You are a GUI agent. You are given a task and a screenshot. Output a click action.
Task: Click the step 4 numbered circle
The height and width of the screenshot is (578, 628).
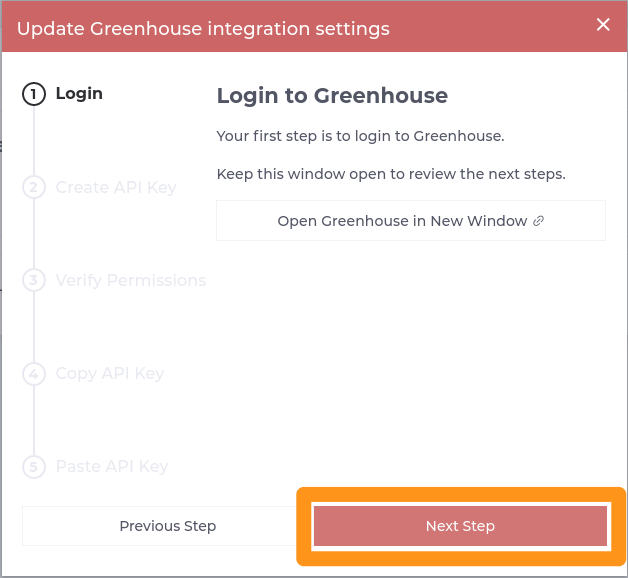pyautogui.click(x=34, y=374)
